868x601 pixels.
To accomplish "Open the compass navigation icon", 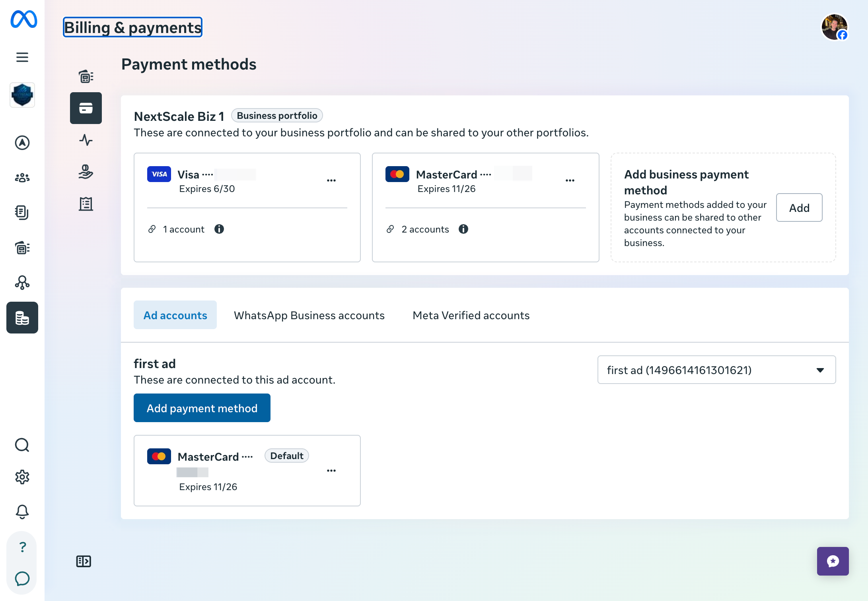I will [x=22, y=143].
